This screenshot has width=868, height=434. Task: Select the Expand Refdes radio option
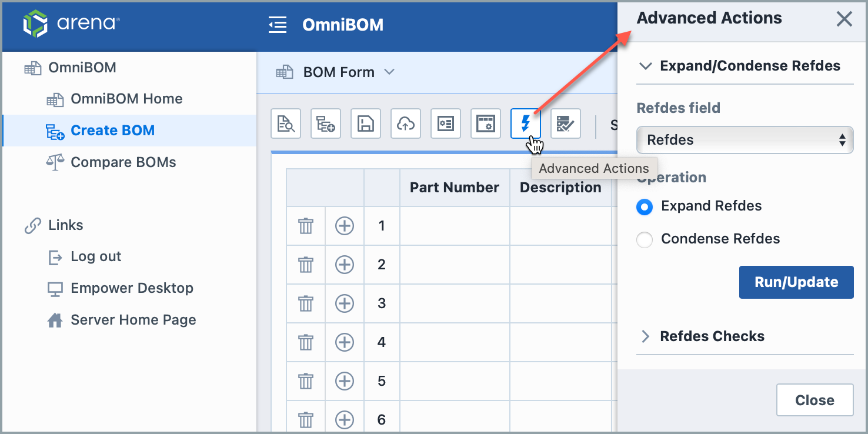coord(645,207)
